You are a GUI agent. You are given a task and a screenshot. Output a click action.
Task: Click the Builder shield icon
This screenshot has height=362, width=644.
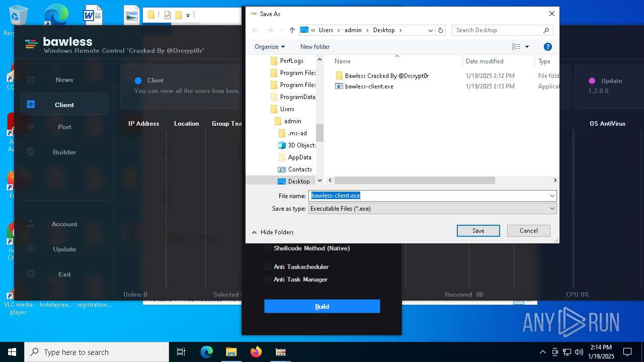pyautogui.click(x=31, y=151)
